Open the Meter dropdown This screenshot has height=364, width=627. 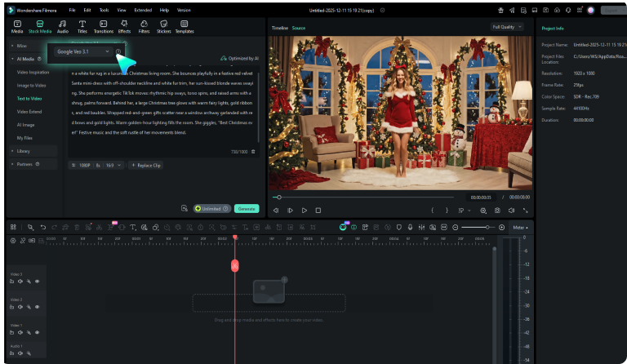520,228
